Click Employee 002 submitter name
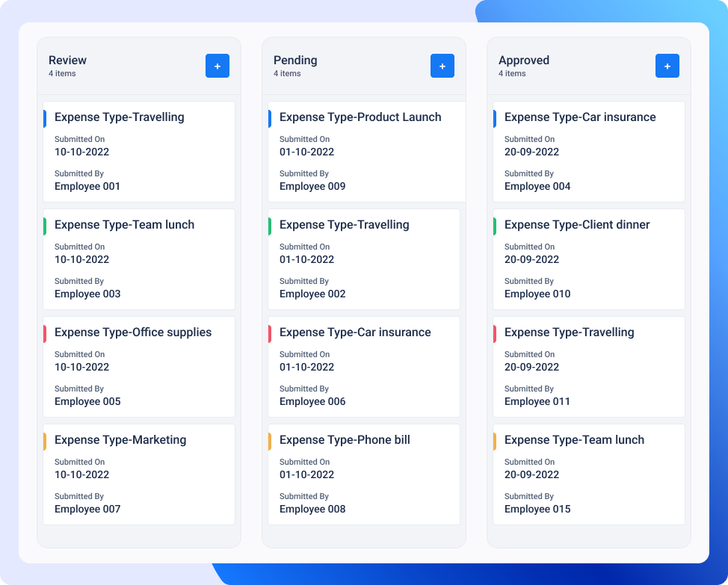 312,294
